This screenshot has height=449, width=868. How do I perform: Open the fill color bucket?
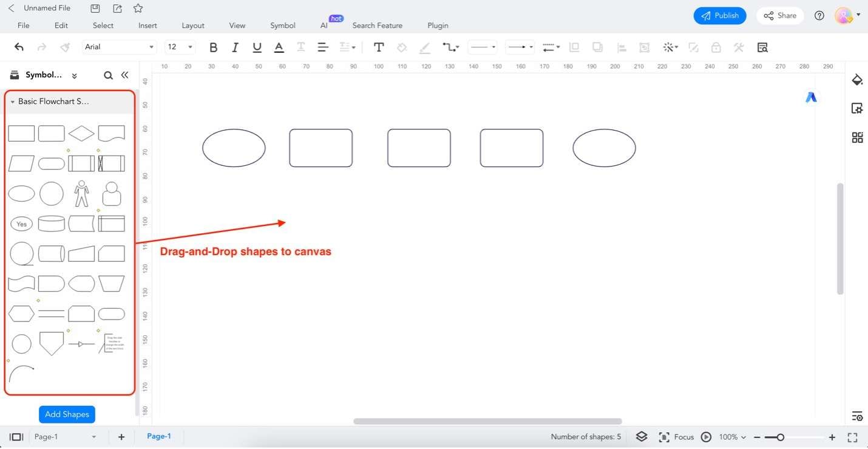(401, 47)
